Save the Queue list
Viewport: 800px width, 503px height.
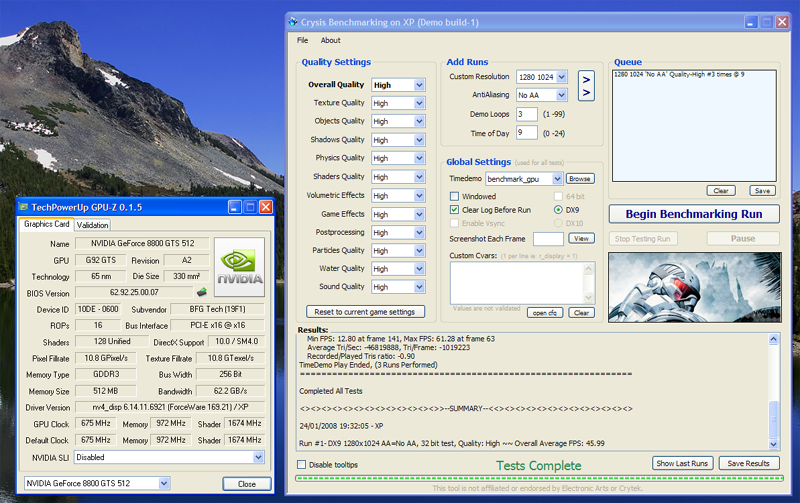762,190
